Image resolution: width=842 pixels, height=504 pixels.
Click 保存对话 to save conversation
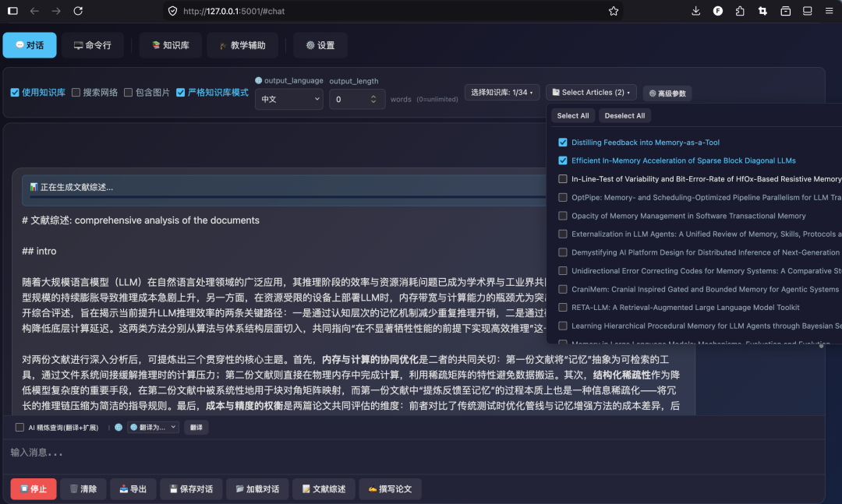[191, 489]
